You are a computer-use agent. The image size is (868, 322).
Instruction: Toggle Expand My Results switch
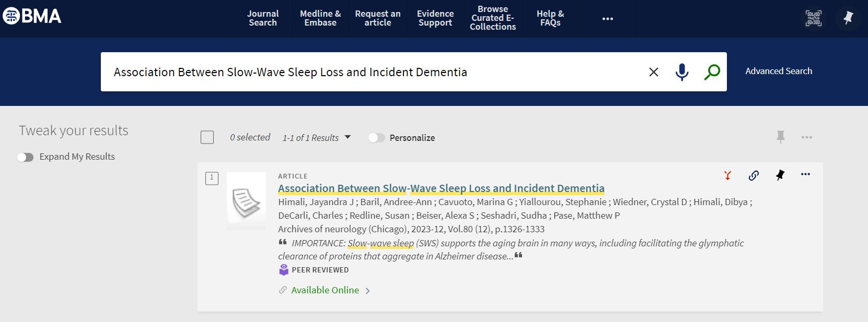coord(25,157)
